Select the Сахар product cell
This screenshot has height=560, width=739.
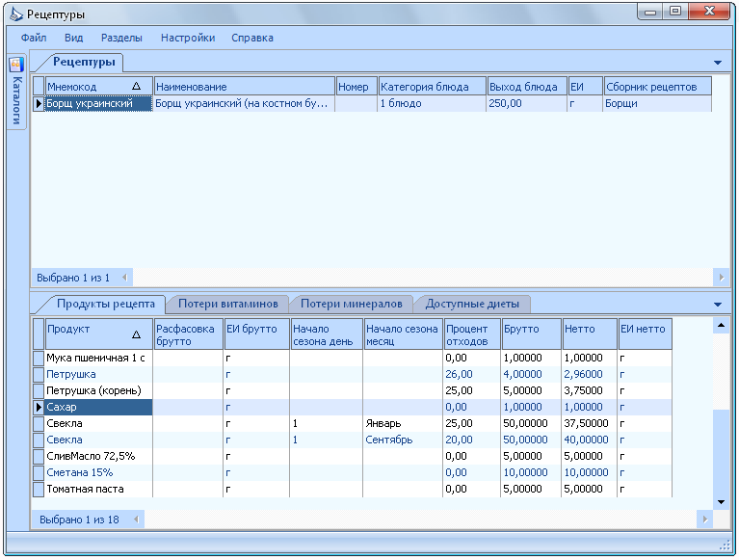(99, 408)
